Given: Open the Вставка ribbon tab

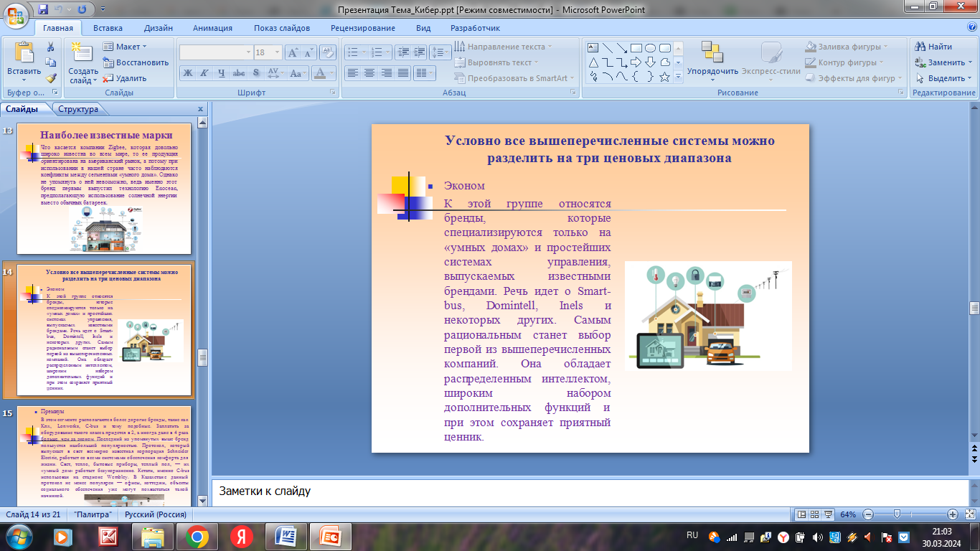Looking at the screenshot, I should [x=108, y=28].
